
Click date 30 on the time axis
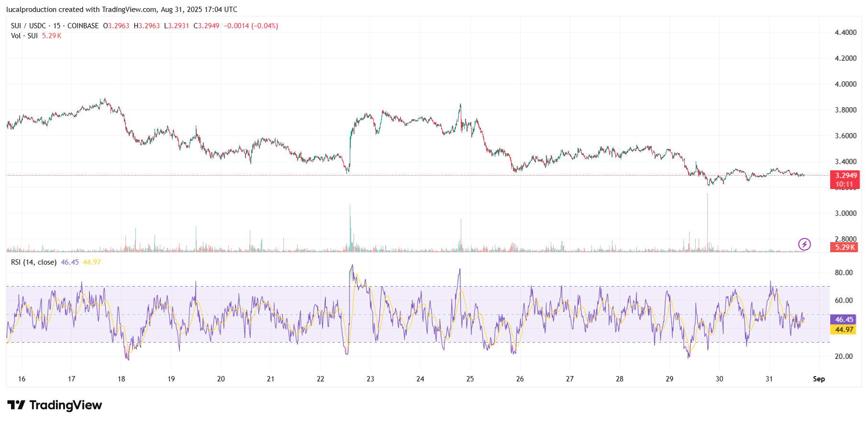pyautogui.click(x=719, y=379)
